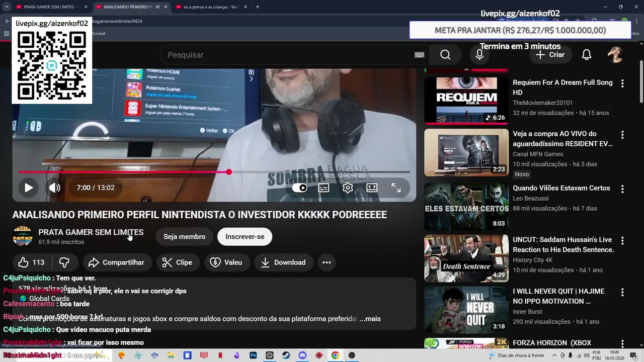
Task: Open the weather widget Dias de chuva
Action: (x=516, y=355)
